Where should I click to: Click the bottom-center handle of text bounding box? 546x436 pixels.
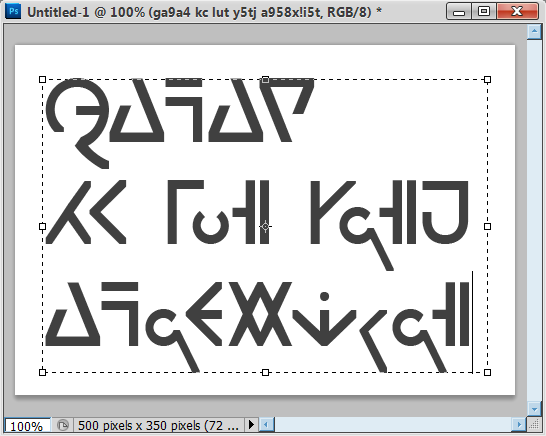click(265, 373)
